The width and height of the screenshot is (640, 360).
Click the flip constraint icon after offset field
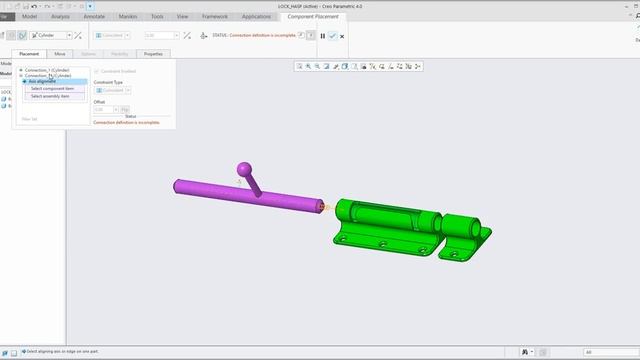coord(187,36)
